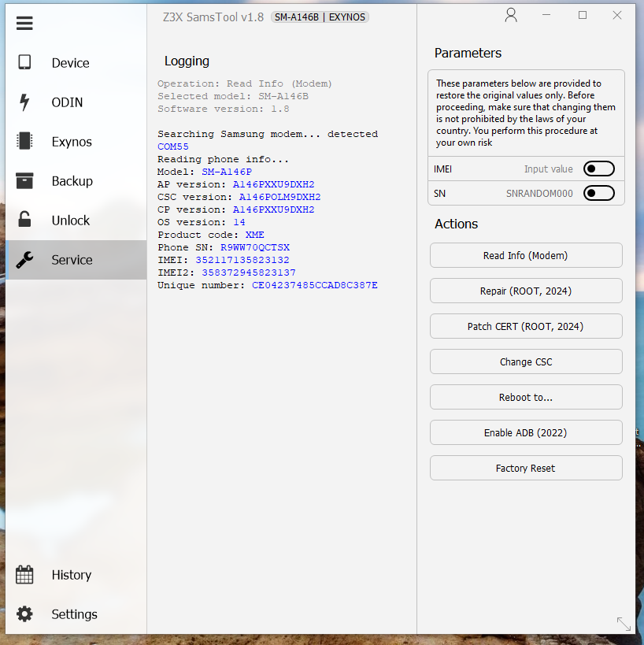Minimize the SamsTool window
This screenshot has width=644, height=645.
coord(546,15)
